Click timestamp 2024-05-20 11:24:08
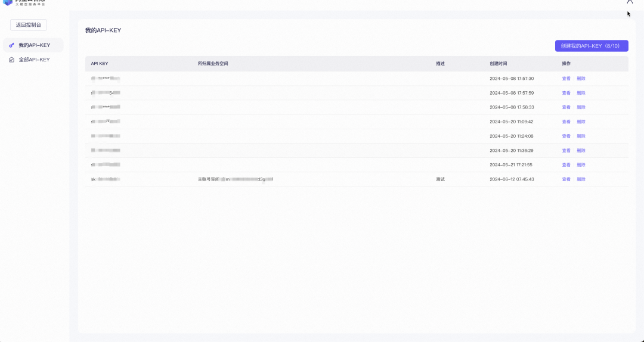The width and height of the screenshot is (644, 342). pos(512,136)
